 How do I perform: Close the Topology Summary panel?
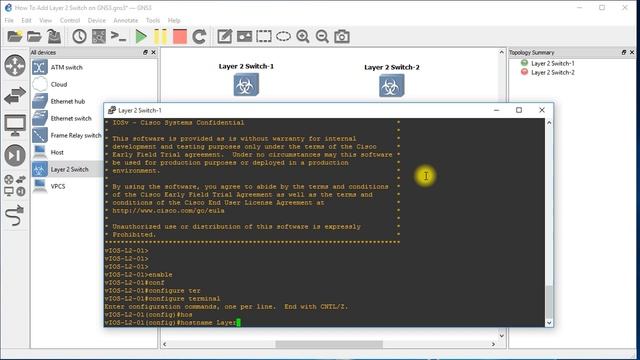pyautogui.click(x=632, y=52)
